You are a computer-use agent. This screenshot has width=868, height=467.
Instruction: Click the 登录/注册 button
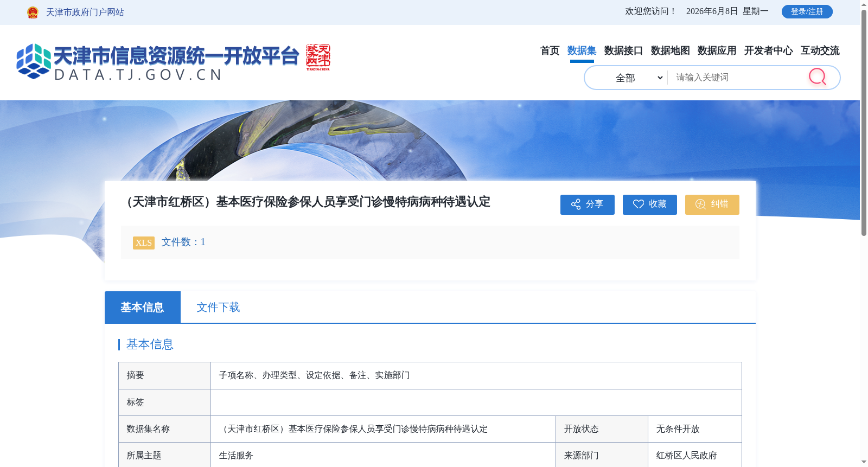click(x=807, y=11)
